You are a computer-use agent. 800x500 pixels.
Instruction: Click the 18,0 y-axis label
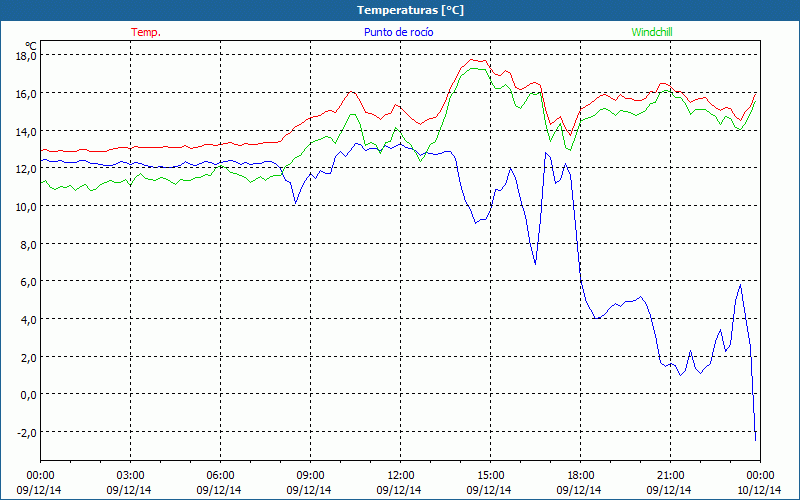click(26, 56)
